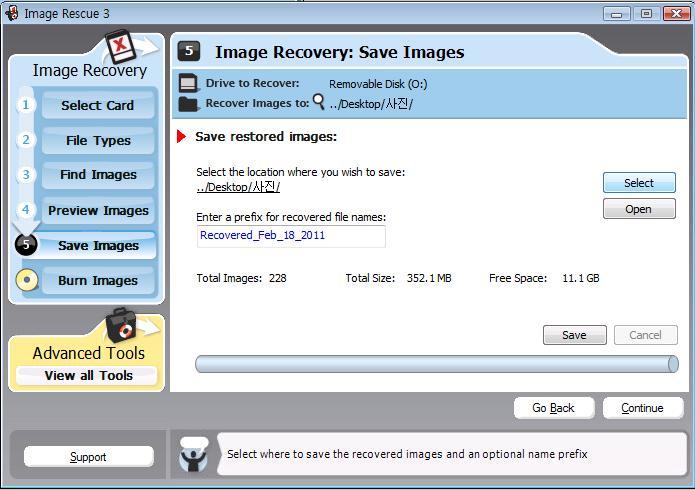Click the step 5 badge in the header
This screenshot has height=490, width=695.
tap(189, 51)
